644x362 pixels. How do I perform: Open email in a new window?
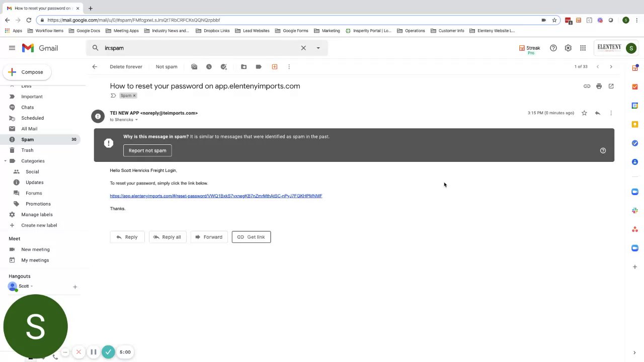tap(611, 86)
